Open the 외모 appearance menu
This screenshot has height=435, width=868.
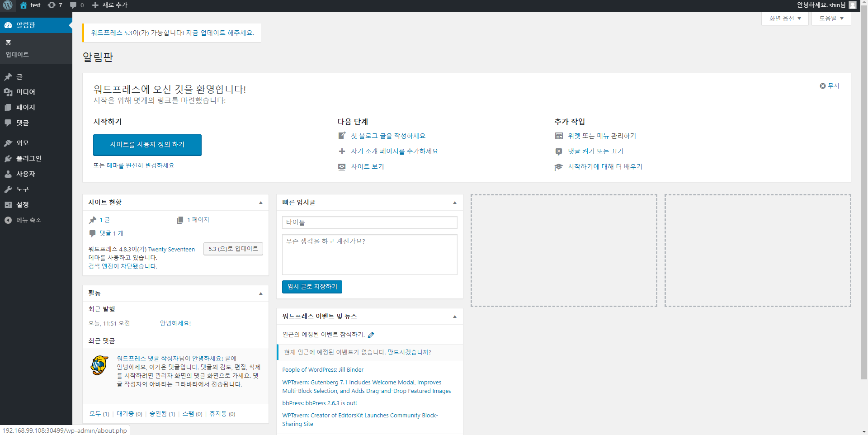pos(36,143)
